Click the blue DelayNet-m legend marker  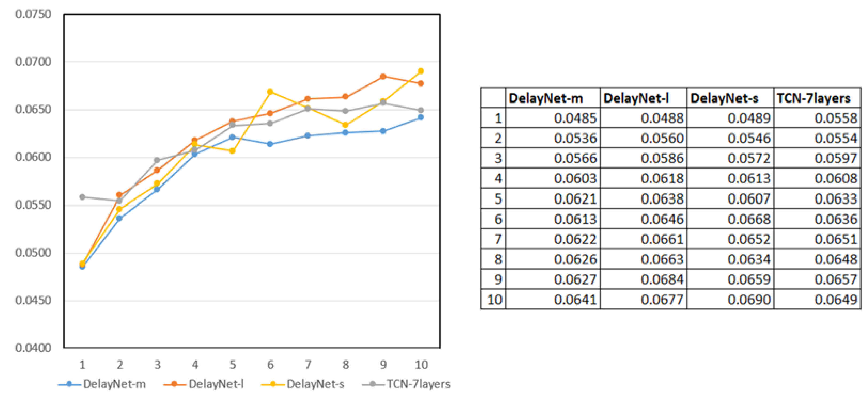pos(69,384)
